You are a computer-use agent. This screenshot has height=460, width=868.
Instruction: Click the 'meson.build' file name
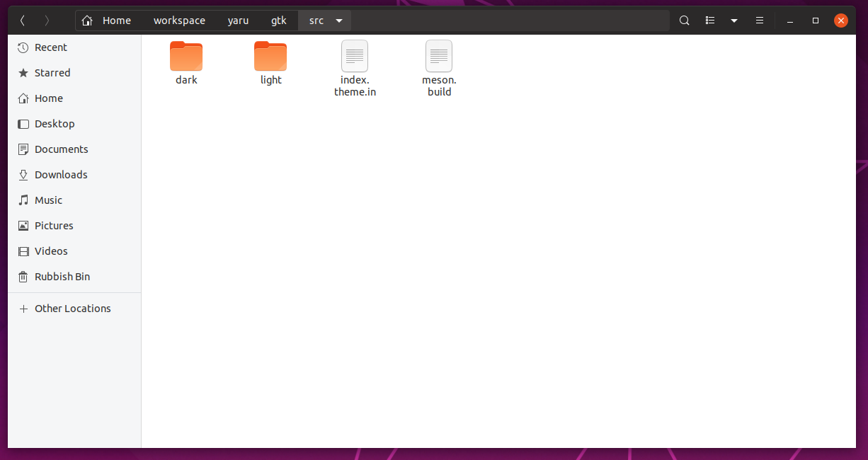(439, 86)
